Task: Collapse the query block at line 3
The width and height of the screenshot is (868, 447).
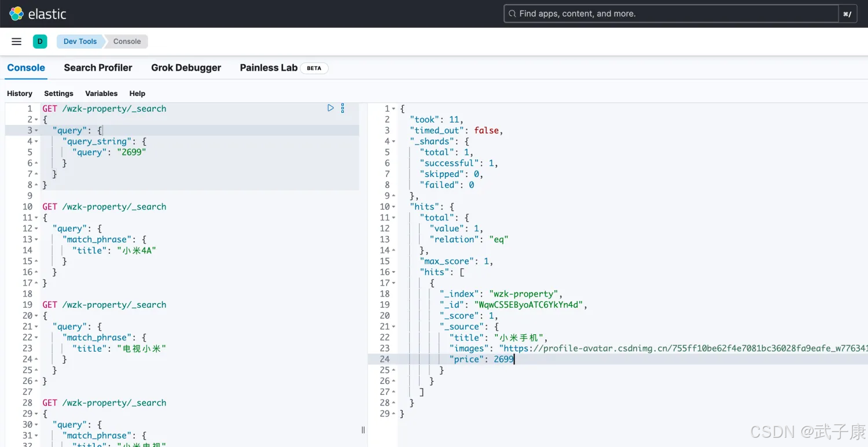Action: [x=36, y=131]
